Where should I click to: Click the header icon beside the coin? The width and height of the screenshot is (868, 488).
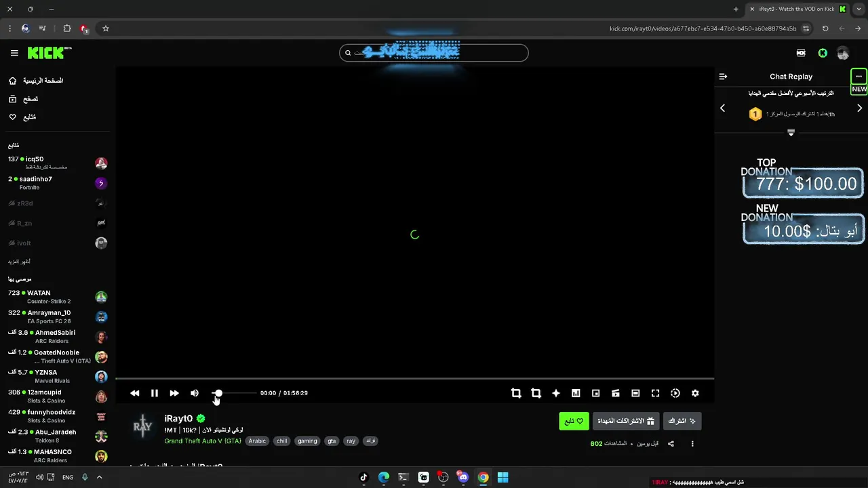[x=801, y=53]
